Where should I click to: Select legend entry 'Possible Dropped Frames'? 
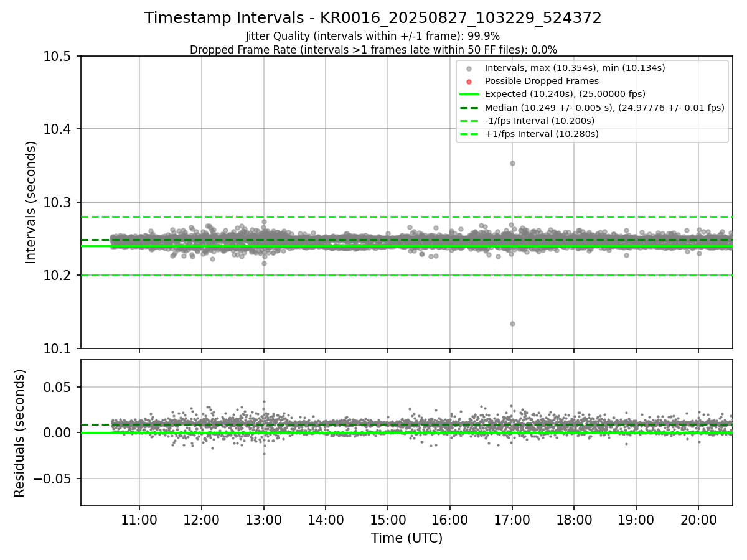pyautogui.click(x=542, y=81)
